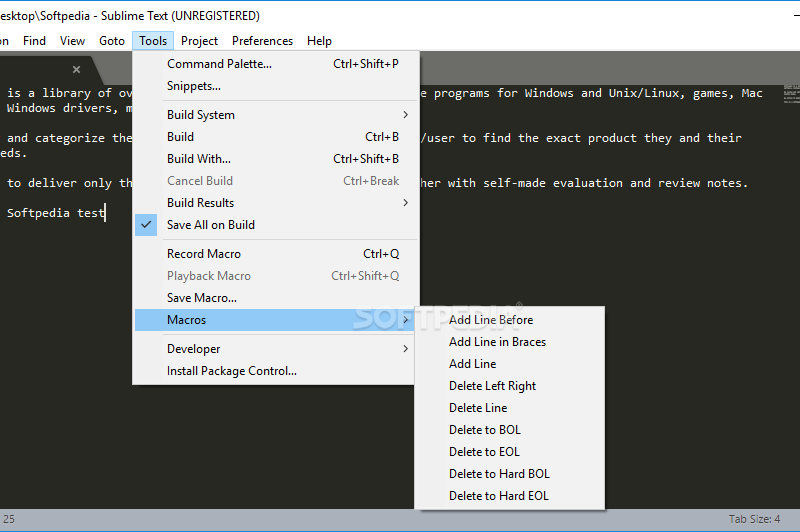
Task: Run Add Line macro
Action: coord(510,364)
